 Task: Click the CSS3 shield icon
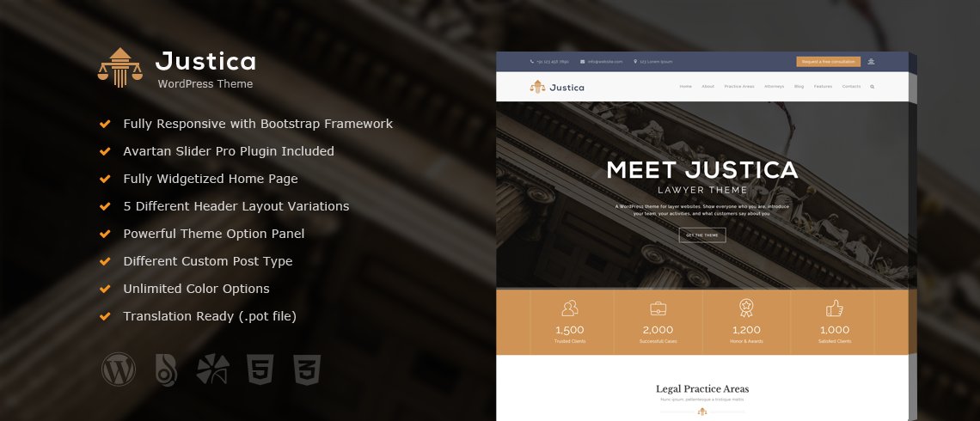click(307, 369)
